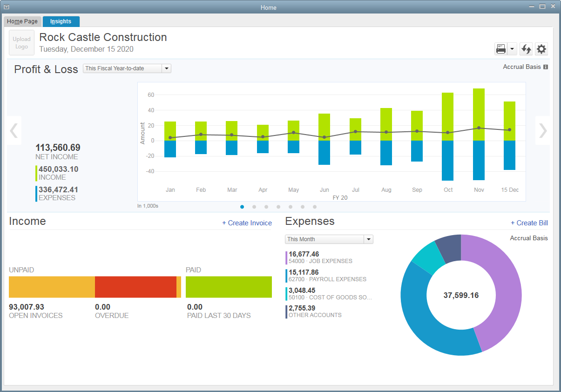The width and height of the screenshot is (561, 392).
Task: Click the Create Bill link
Action: click(529, 223)
